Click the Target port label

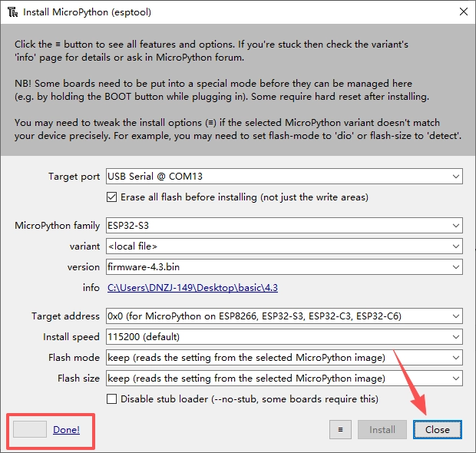(x=74, y=177)
